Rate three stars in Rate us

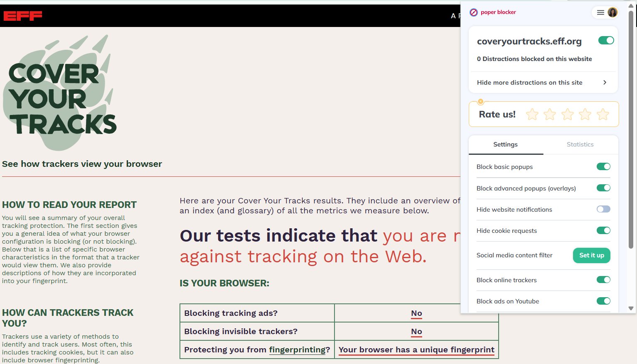click(568, 114)
